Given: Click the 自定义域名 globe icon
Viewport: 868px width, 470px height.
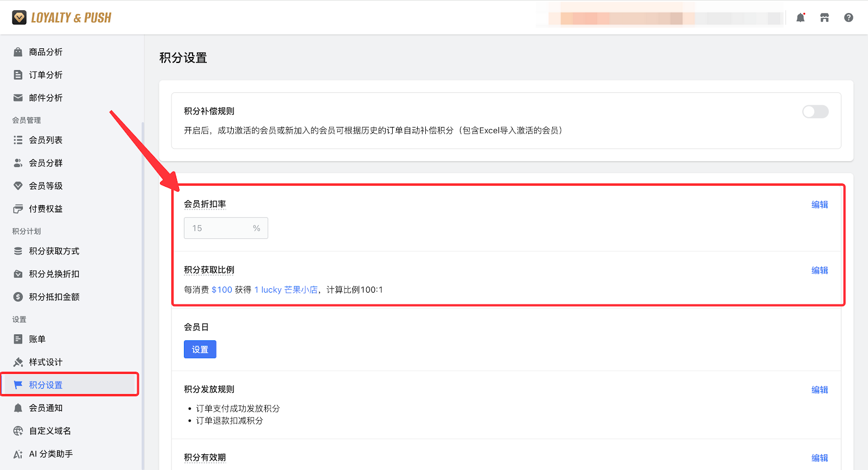Looking at the screenshot, I should click(18, 431).
